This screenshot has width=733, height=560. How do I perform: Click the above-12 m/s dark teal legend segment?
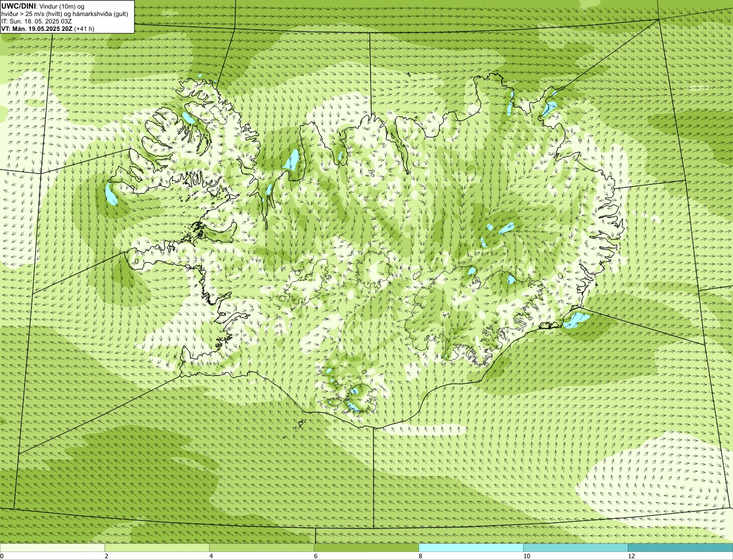coord(680,548)
